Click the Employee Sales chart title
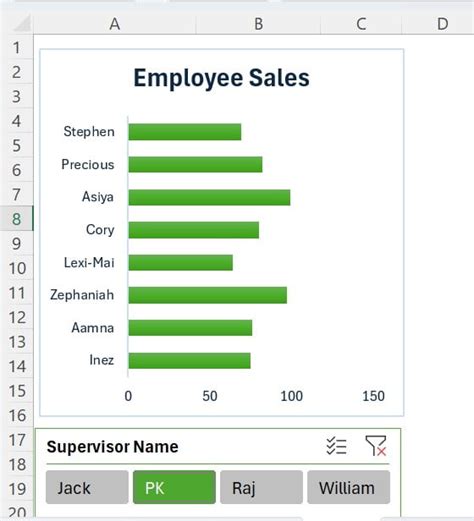The height and width of the screenshot is (521, 474). (x=221, y=78)
